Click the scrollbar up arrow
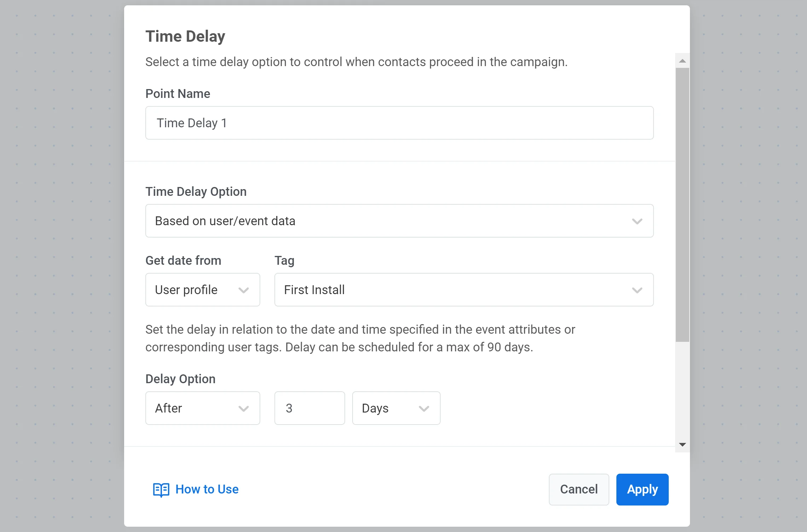 click(683, 61)
